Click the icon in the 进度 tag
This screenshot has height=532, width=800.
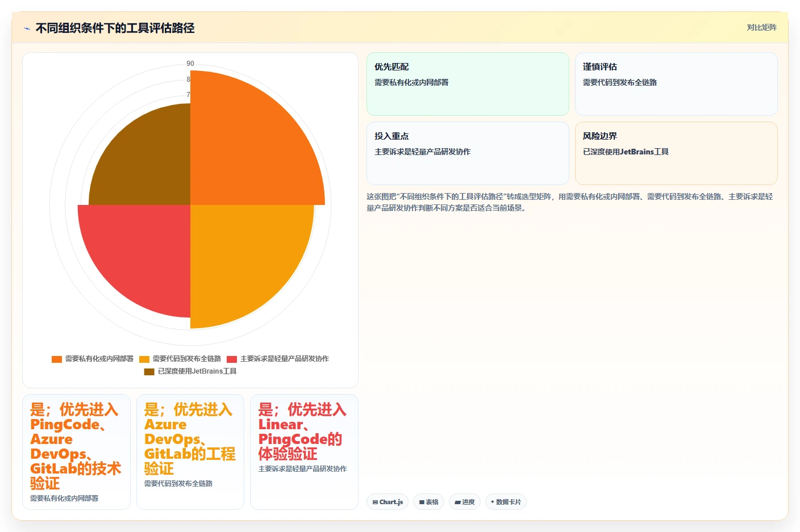pos(457,502)
